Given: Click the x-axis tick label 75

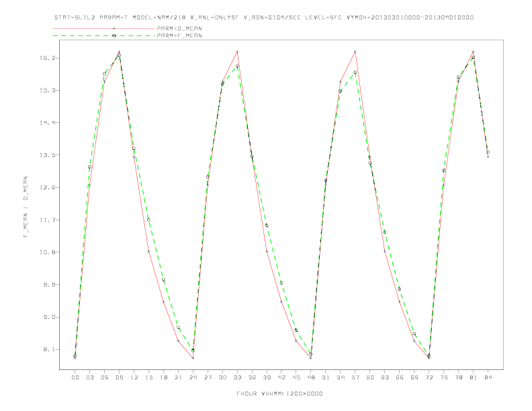Looking at the screenshot, I should (x=444, y=377).
